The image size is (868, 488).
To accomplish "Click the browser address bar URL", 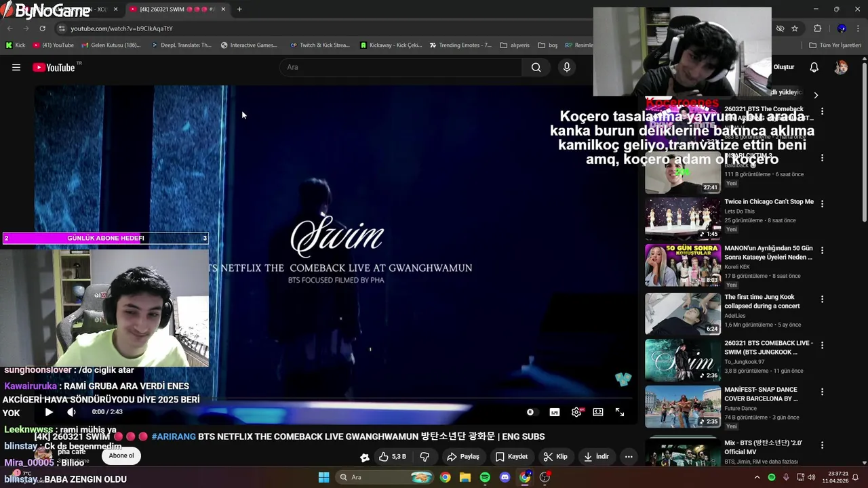I will 122,28.
